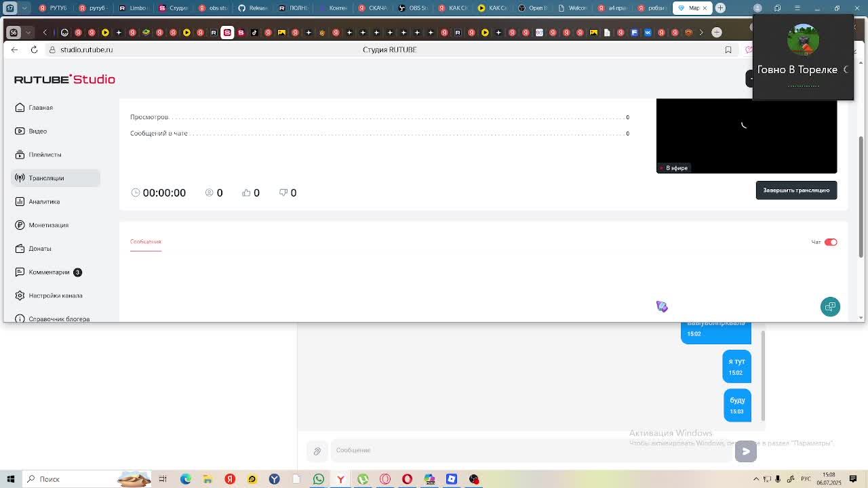The image size is (868, 488).
Task: Click the Донаты wallet icon
Action: click(20, 249)
